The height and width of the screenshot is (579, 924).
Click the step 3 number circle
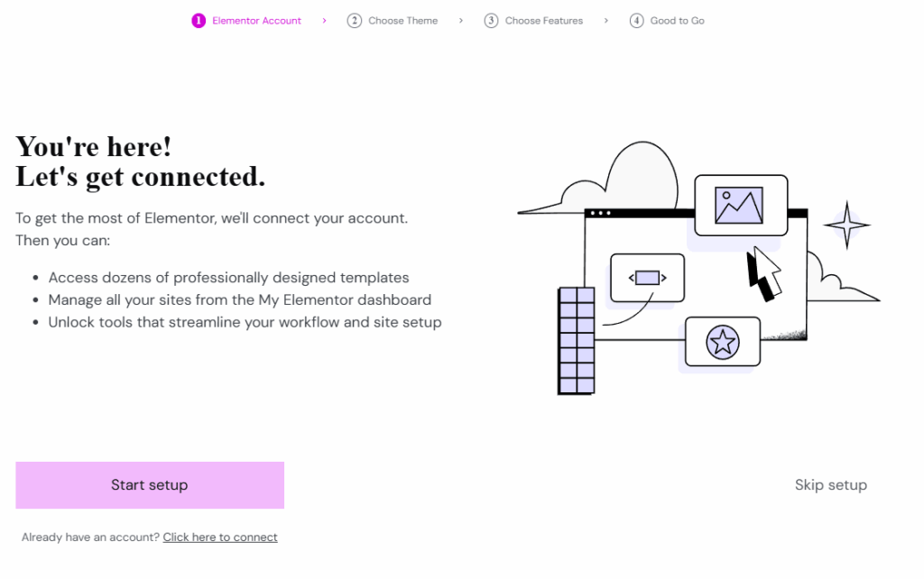point(491,21)
